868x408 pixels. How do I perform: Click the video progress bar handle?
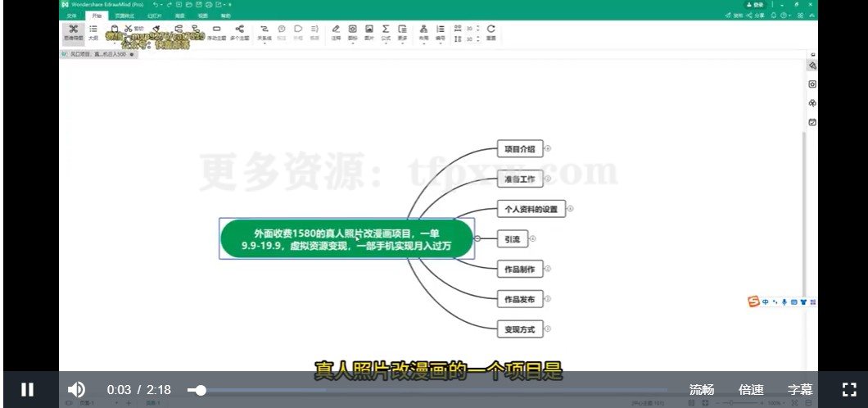(x=201, y=390)
